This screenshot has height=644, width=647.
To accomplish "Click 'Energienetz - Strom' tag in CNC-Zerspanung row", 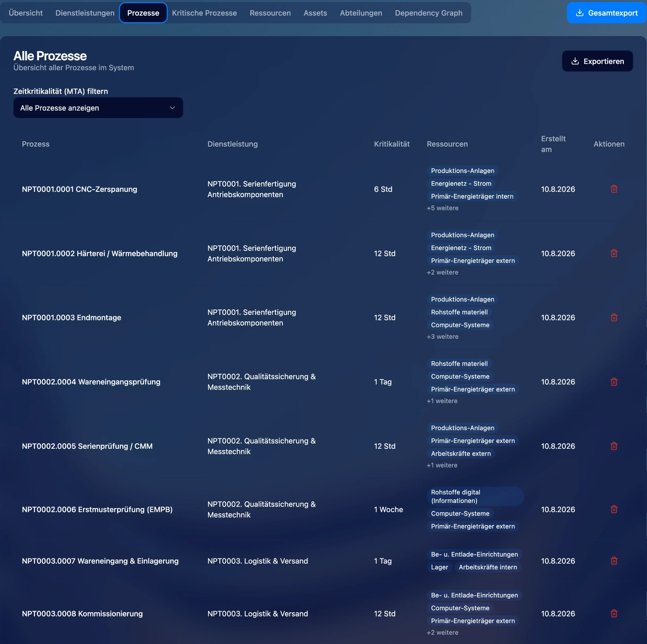I will click(461, 184).
